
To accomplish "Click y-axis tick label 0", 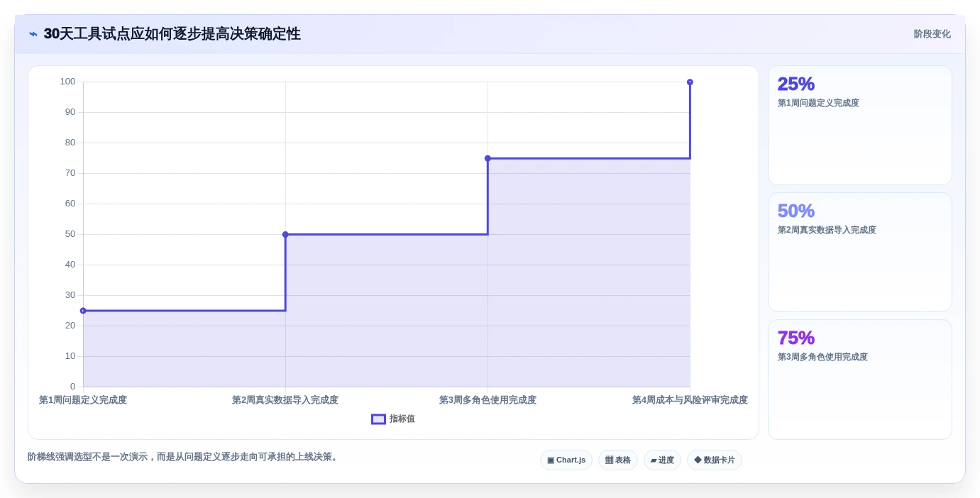I will [x=72, y=387].
